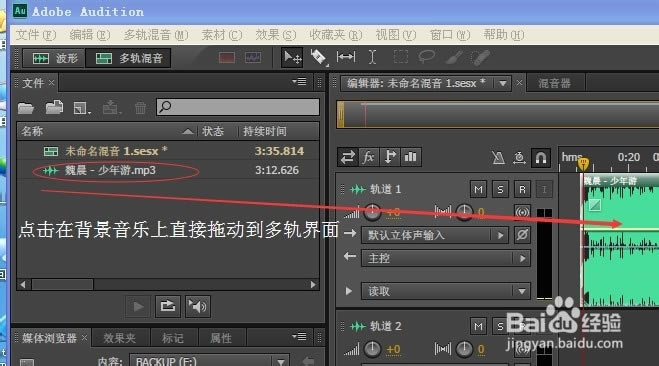Image resolution: width=659 pixels, height=366 pixels.
Task: Mute 轨道 2 with M button
Action: (478, 327)
